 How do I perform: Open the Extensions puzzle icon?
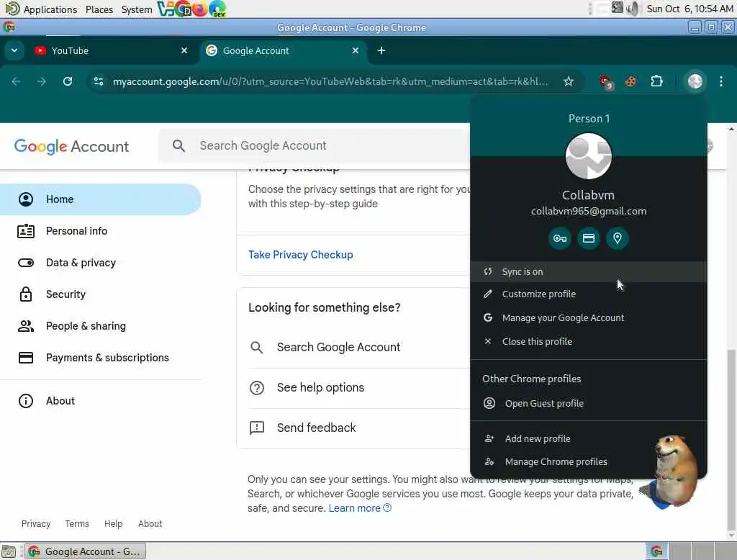656,81
